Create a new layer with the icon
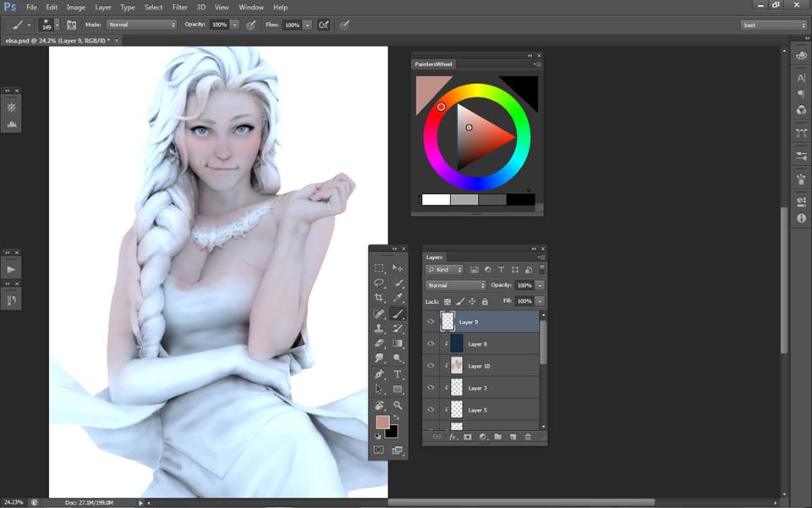This screenshot has width=812, height=508. 513,437
